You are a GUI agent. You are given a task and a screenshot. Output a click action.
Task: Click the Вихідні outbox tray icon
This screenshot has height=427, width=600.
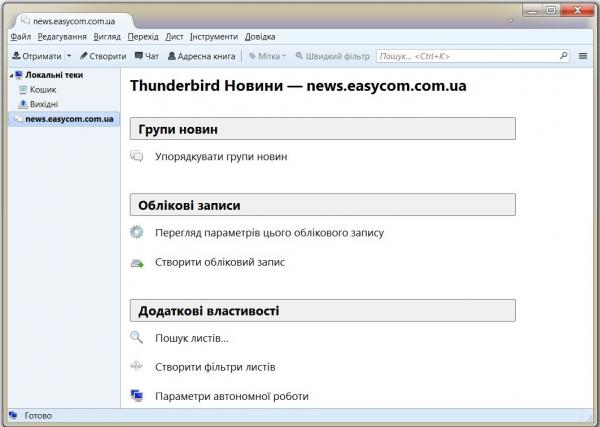[x=23, y=104]
